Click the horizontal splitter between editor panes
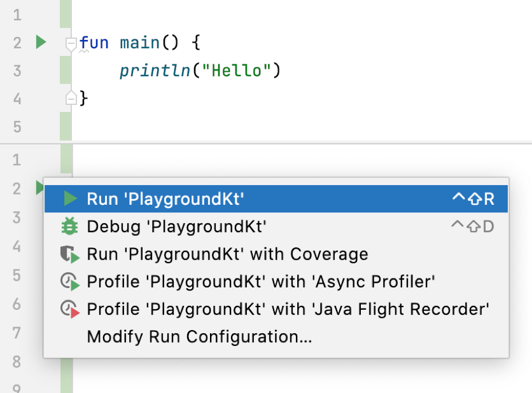 [x=266, y=143]
